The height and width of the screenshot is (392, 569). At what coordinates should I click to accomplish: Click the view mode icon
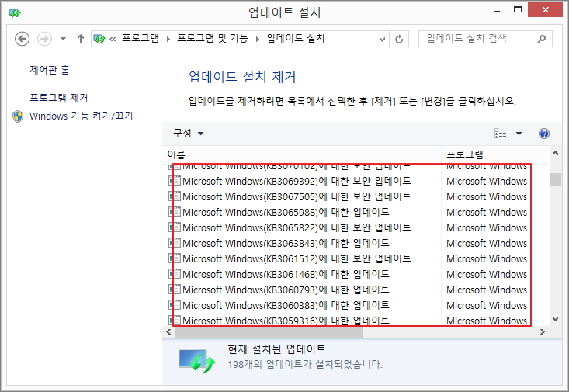(x=500, y=134)
